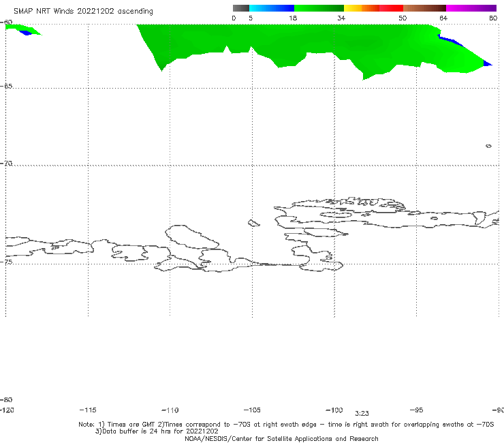This screenshot has width=504, height=443.
Task: Click the title "SMAP NRT Winds 20221202 ascending"
Action: click(x=83, y=12)
